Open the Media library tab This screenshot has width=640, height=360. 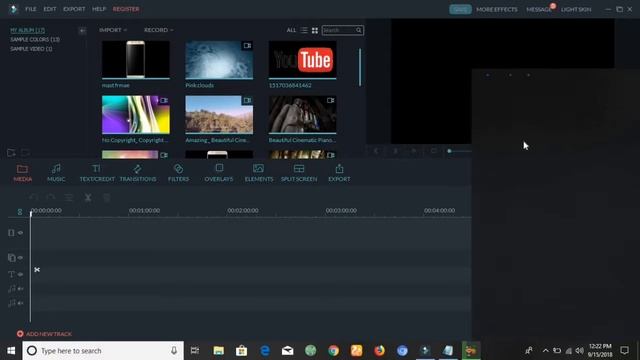22,173
